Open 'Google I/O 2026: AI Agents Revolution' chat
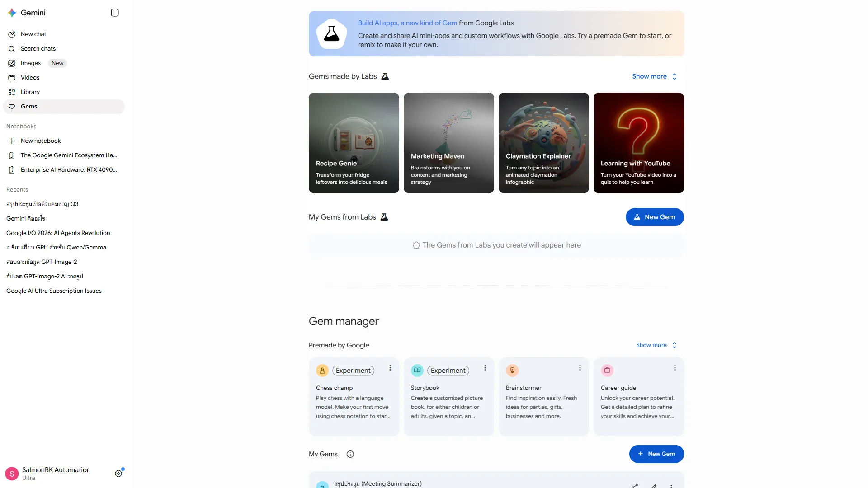This screenshot has height=488, width=868. pos(58,233)
